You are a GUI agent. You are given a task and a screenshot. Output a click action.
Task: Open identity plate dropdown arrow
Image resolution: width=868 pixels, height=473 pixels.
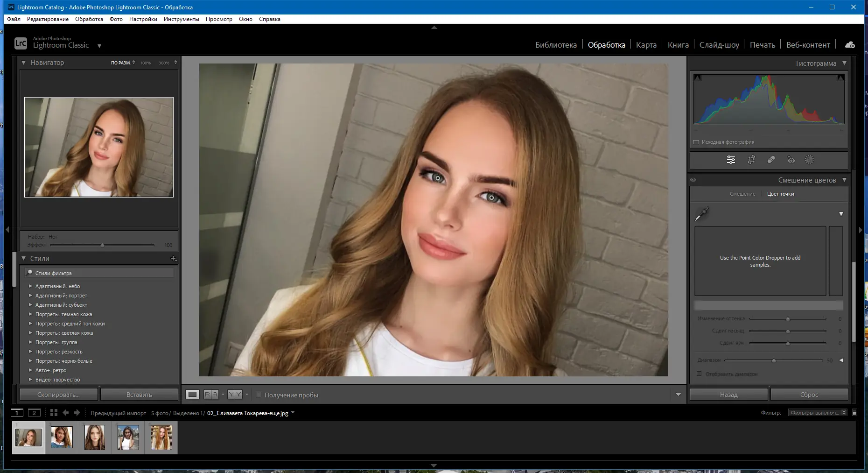tap(99, 46)
